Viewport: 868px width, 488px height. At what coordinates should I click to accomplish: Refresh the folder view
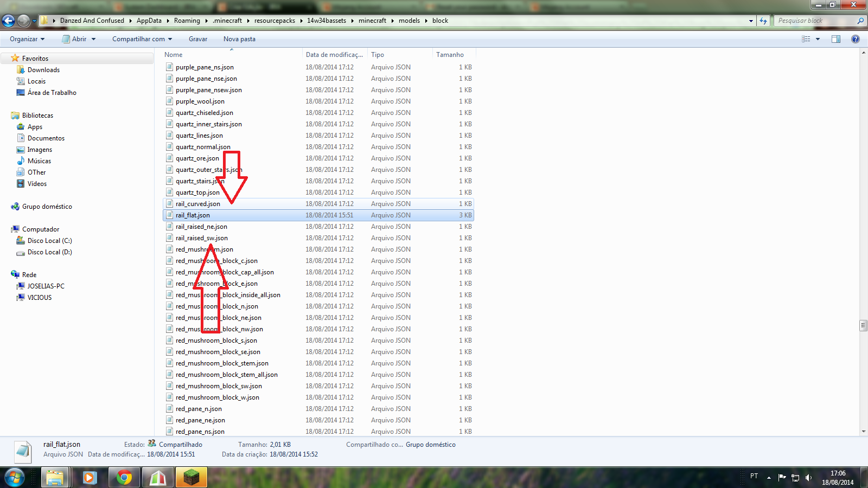[x=763, y=21]
